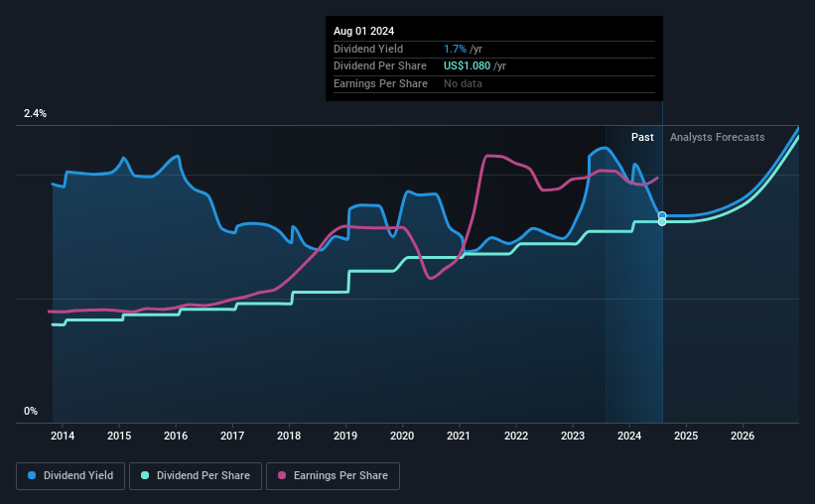Click the pink Earnings Per Share legend dot
The height and width of the screenshot is (504, 815).
(x=282, y=475)
